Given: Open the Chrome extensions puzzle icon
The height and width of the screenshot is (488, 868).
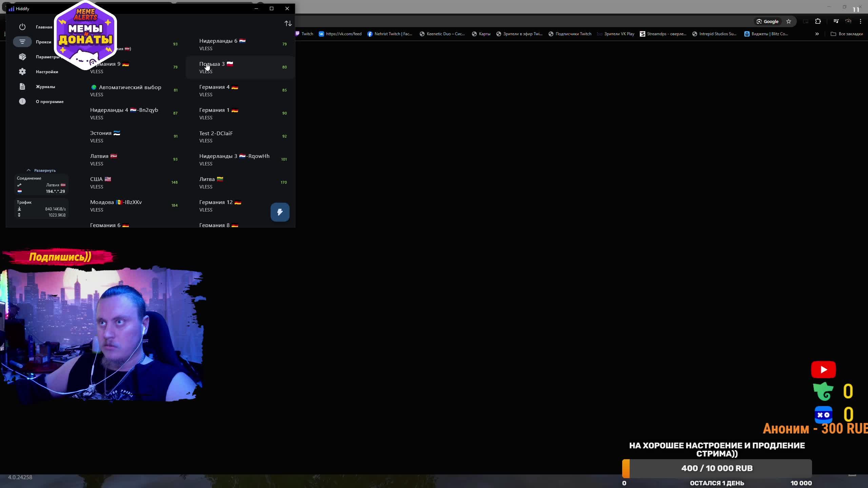Looking at the screenshot, I should 818,21.
